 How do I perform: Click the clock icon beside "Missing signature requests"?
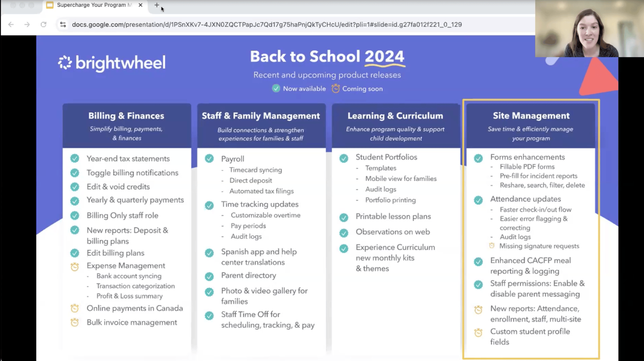pos(492,245)
